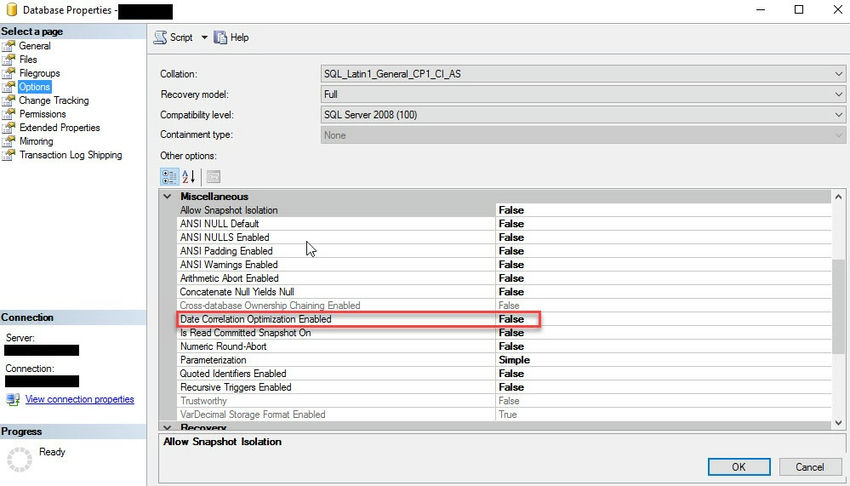Click the OK button
This screenshot has height=486, width=850.
click(x=739, y=467)
